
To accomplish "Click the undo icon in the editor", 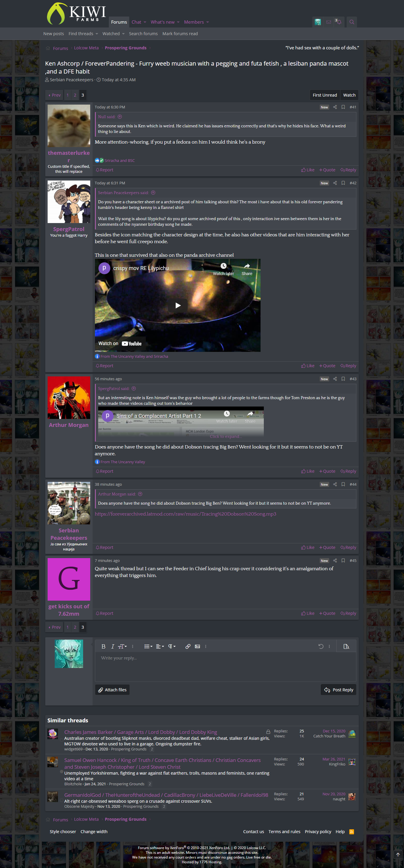I will click(321, 646).
